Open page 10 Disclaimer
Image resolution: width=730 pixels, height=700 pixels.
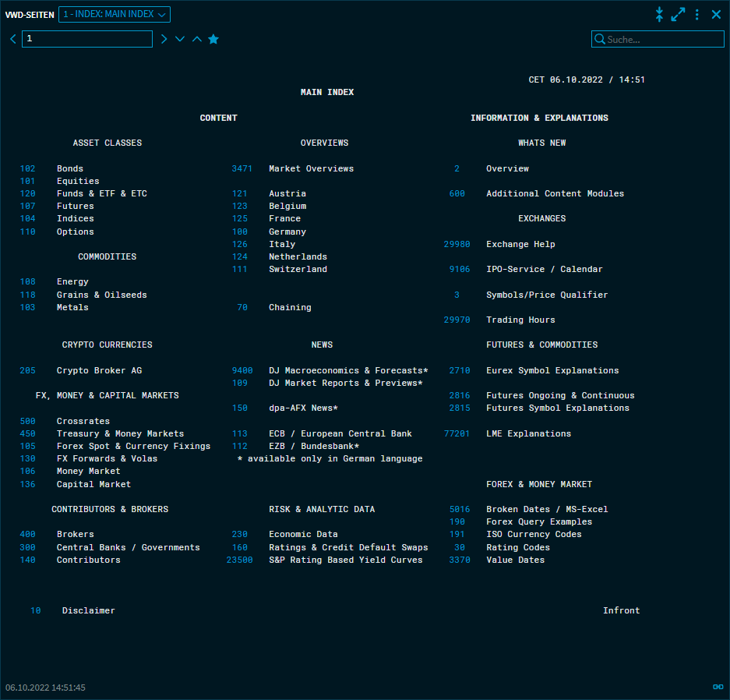pos(36,610)
